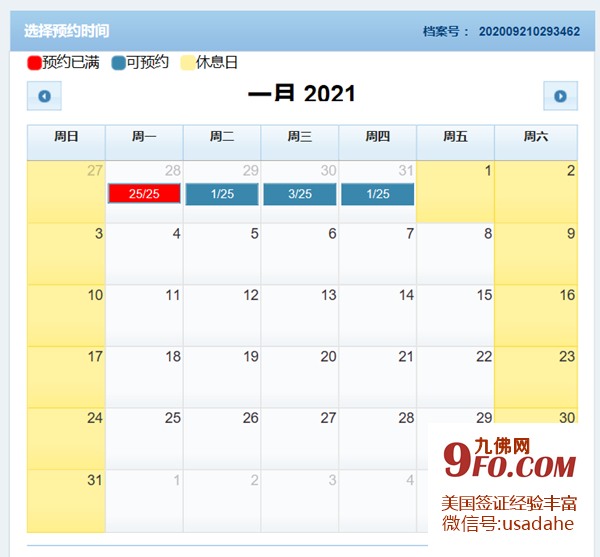Select January 4 on the calendar
The height and width of the screenshot is (557, 600).
(144, 253)
